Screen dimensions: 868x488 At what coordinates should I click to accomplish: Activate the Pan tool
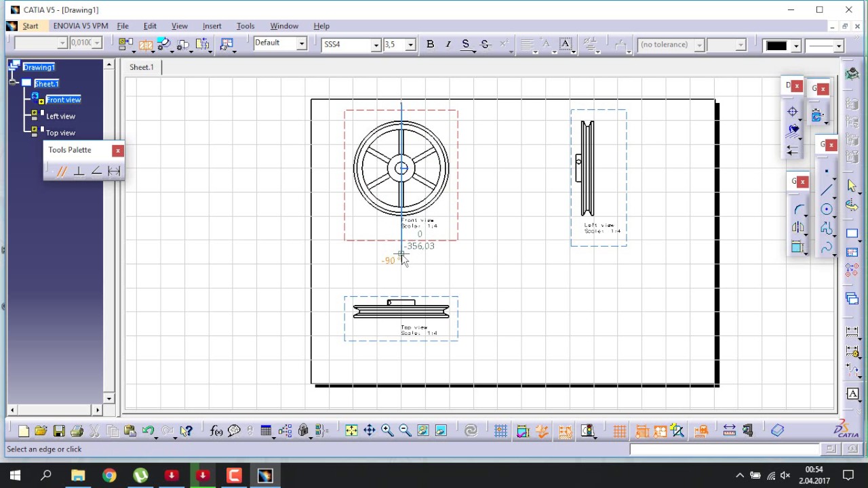[x=370, y=431]
